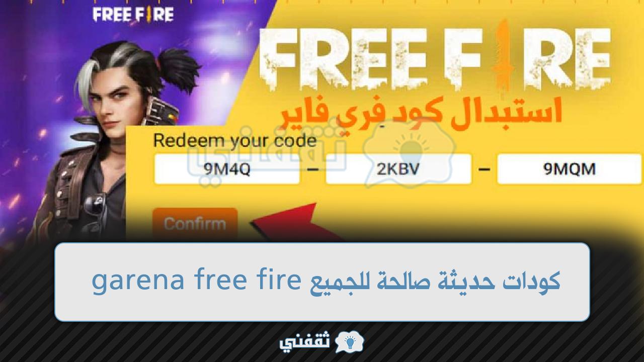The image size is (644, 362).
Task: Click the sunglasses hanging on character's jacket
Action: coord(96,210)
